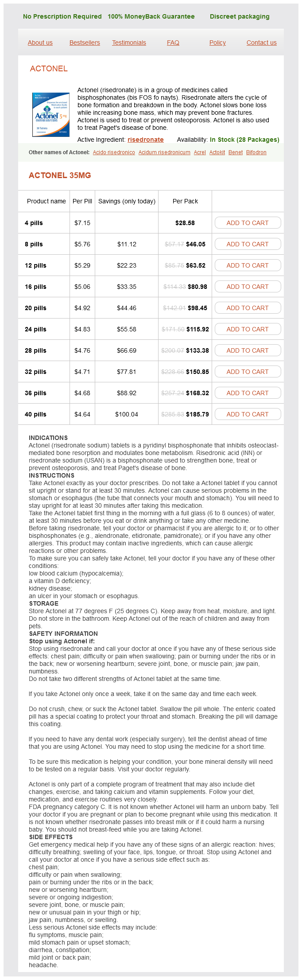Viewport: 302px width, 980px height.
Task: Open the FAQ page
Action: 173,43
